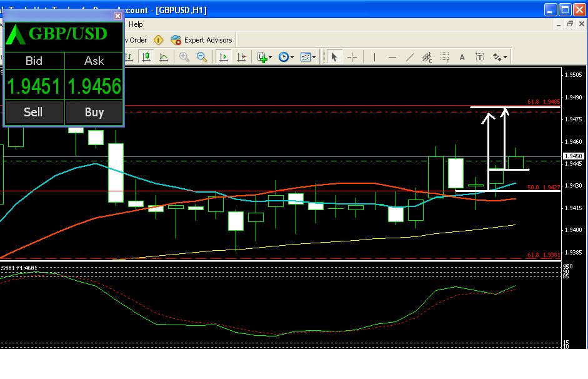Toggle candlestick chart mode
The width and height of the screenshot is (588, 379).
click(x=147, y=57)
